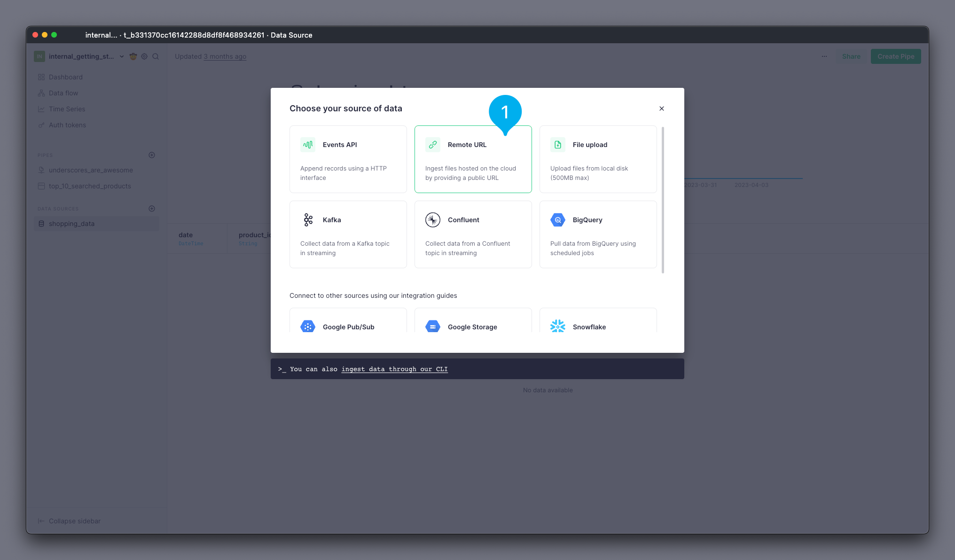Click the File upload document icon

tap(558, 145)
